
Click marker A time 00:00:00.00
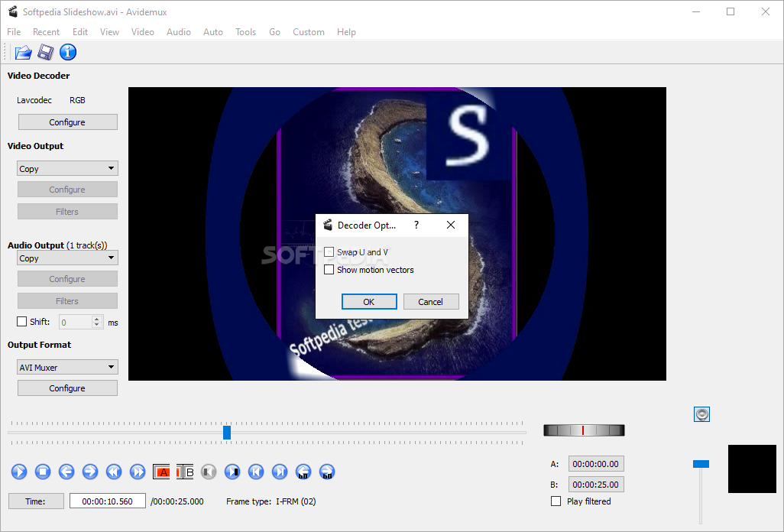[596, 464]
